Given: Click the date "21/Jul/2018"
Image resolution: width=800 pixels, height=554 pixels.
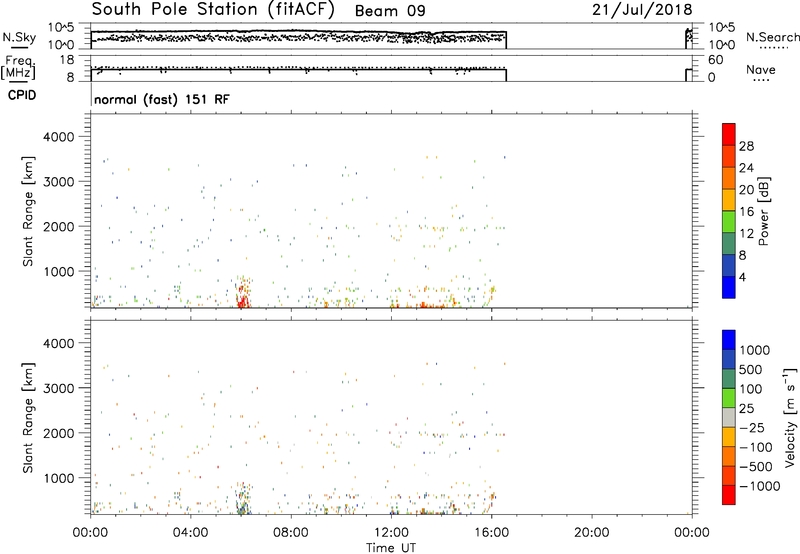Looking at the screenshot, I should [x=642, y=10].
